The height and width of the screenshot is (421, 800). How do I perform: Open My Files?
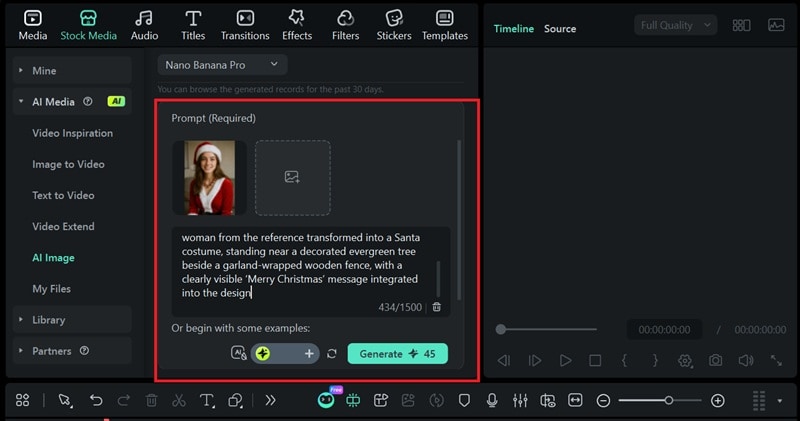point(52,289)
